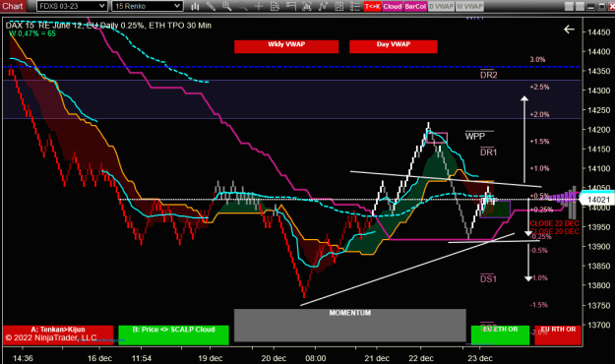Toggle the D VWAP toolbar button
This screenshot has height=364, width=615.
[x=441, y=6]
